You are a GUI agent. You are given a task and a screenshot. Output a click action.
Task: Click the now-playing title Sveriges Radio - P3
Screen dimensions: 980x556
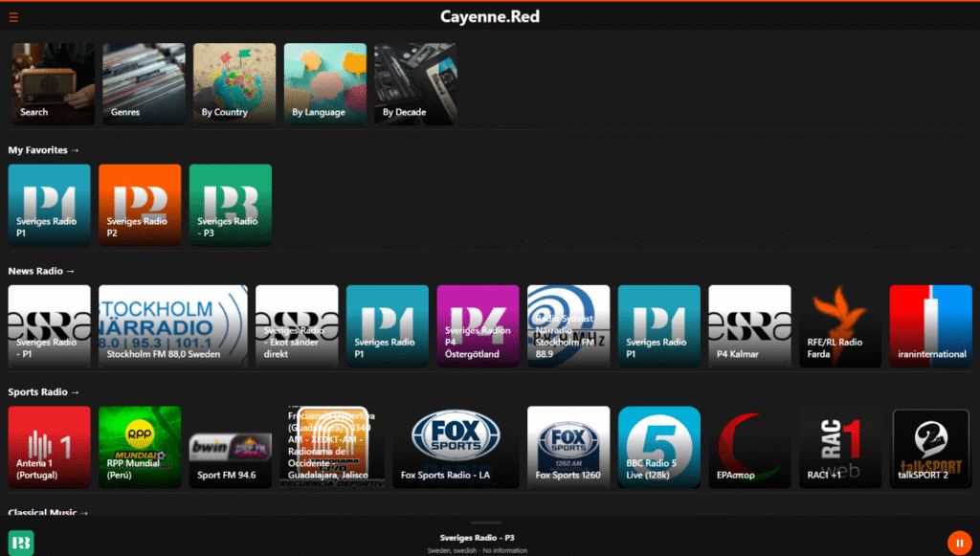(477, 538)
